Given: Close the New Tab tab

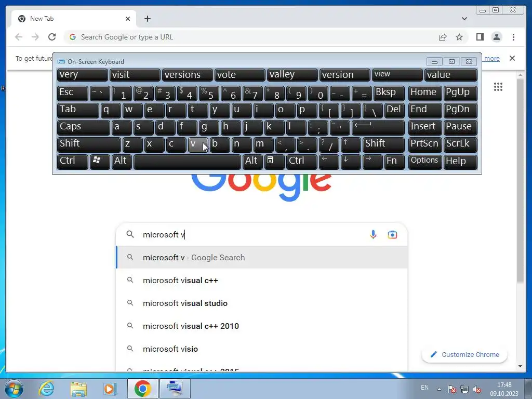Looking at the screenshot, I should tap(128, 19).
